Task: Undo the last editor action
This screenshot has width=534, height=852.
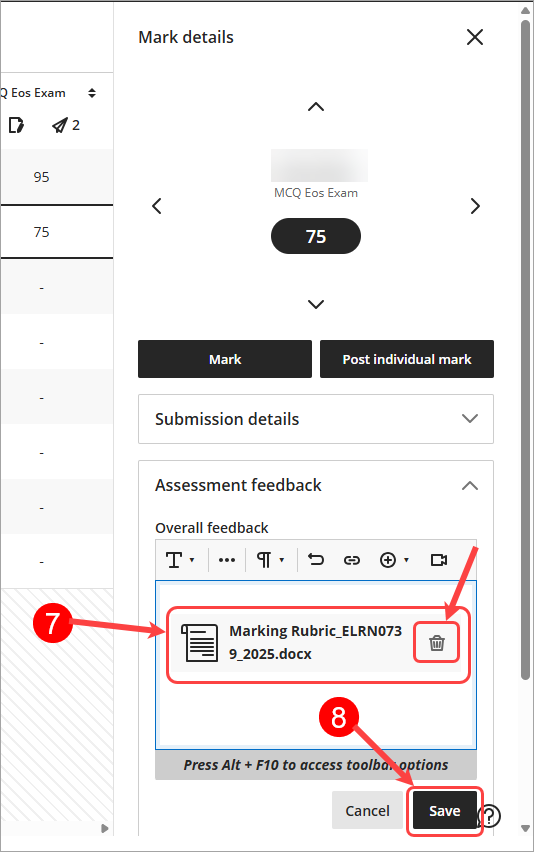Action: [x=316, y=560]
